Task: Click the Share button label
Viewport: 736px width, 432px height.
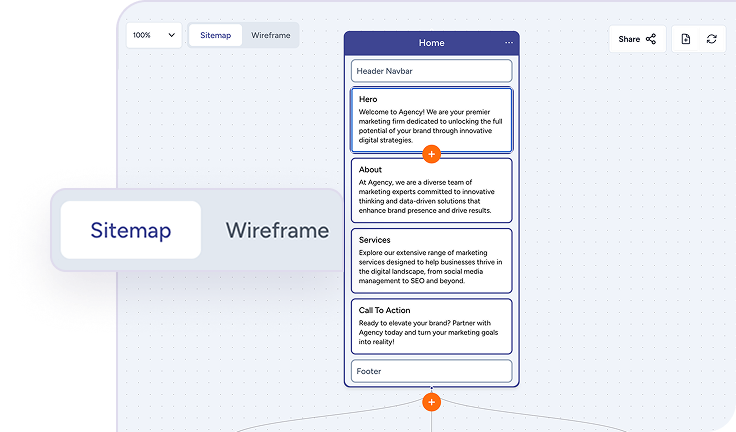Action: tap(629, 39)
